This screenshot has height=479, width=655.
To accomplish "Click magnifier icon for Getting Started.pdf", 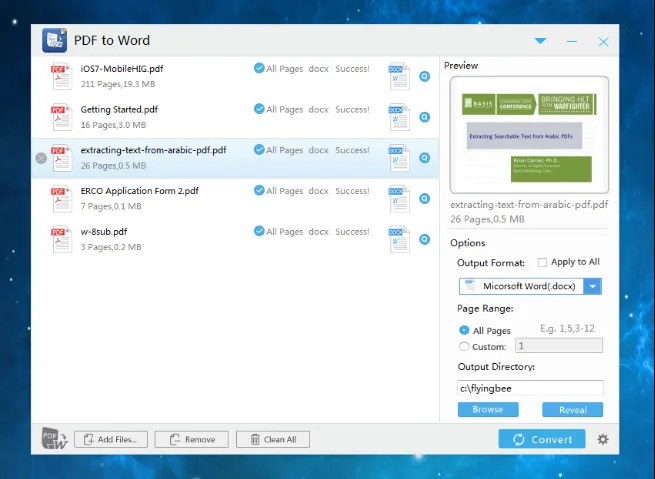I will click(x=424, y=117).
